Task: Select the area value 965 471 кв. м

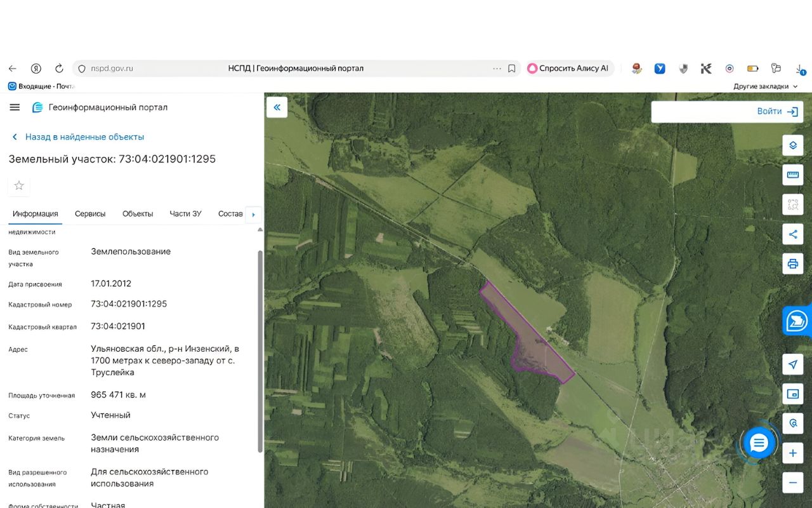Action: (119, 395)
